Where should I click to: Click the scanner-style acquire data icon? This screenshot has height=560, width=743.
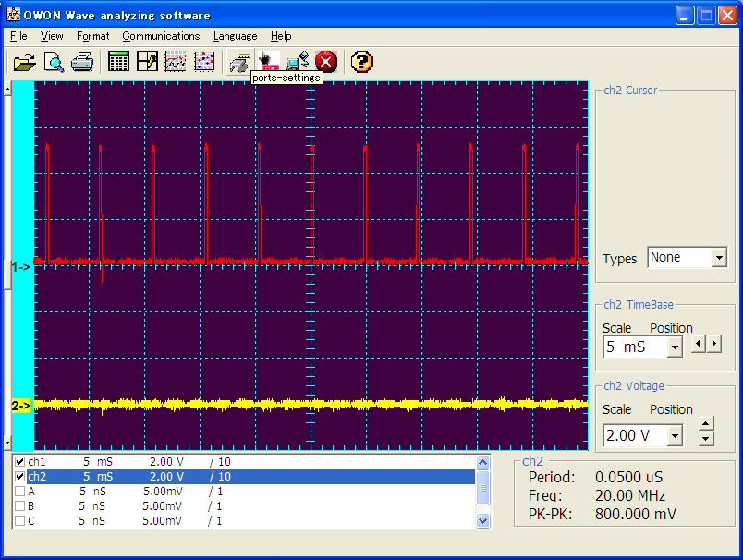[239, 62]
